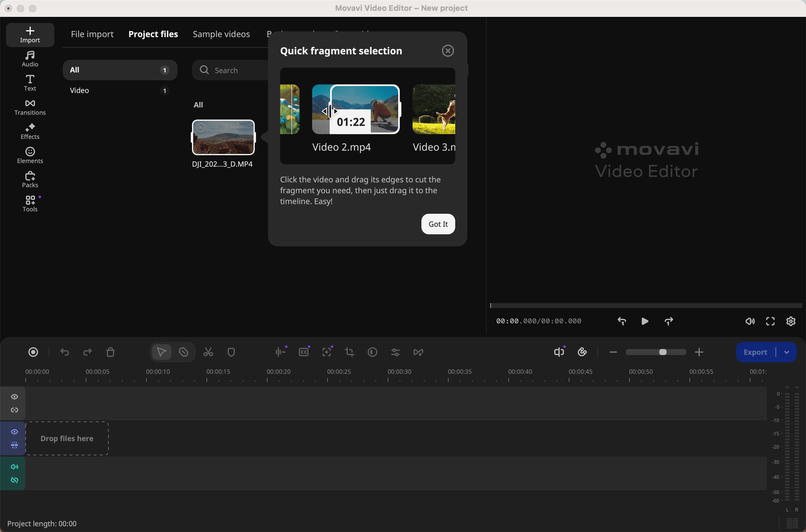Click the transition wizard icon

[418, 352]
